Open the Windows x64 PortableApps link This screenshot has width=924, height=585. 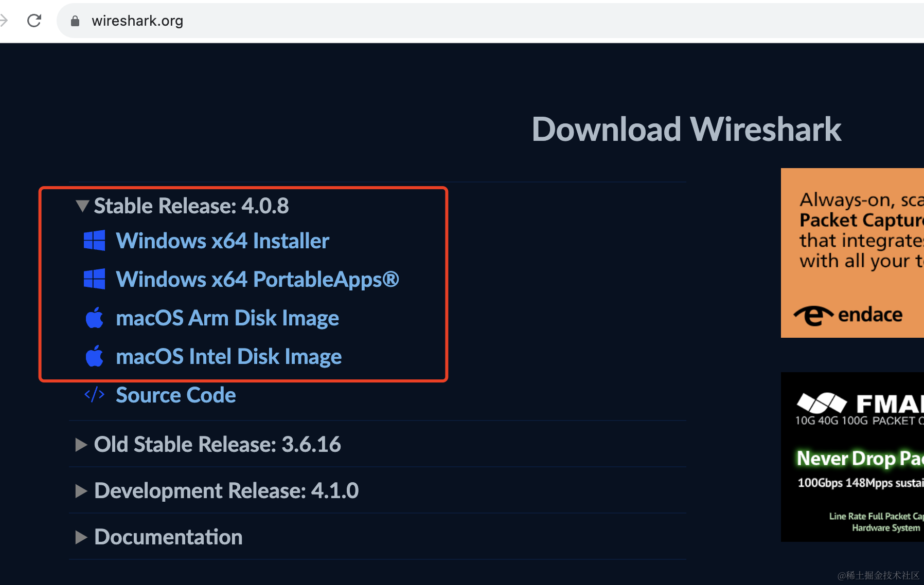point(257,279)
